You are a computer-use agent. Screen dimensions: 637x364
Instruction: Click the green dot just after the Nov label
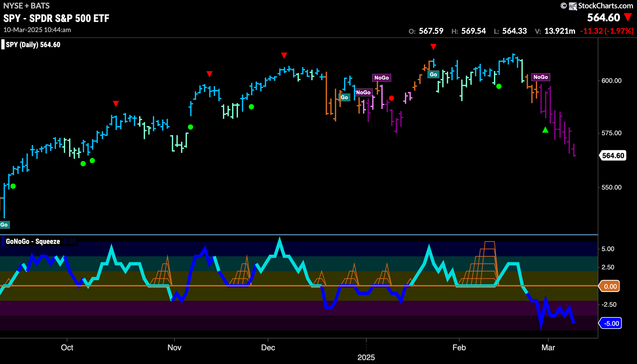pos(191,127)
